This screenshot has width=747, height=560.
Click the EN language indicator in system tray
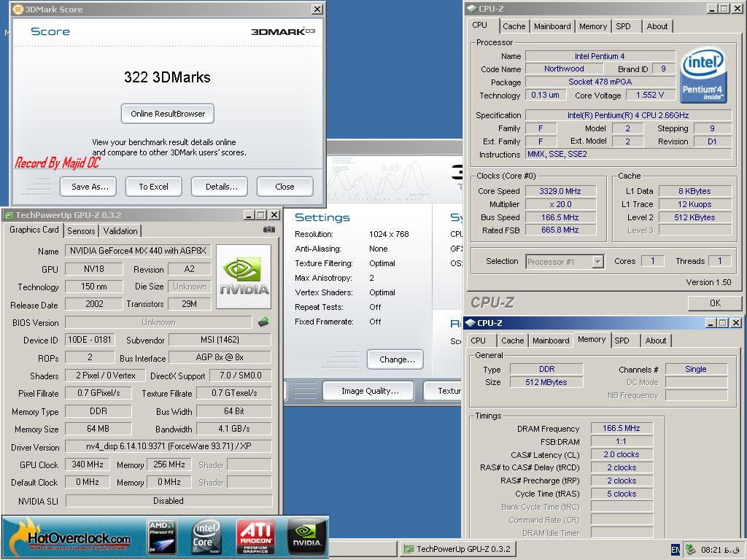pyautogui.click(x=675, y=550)
